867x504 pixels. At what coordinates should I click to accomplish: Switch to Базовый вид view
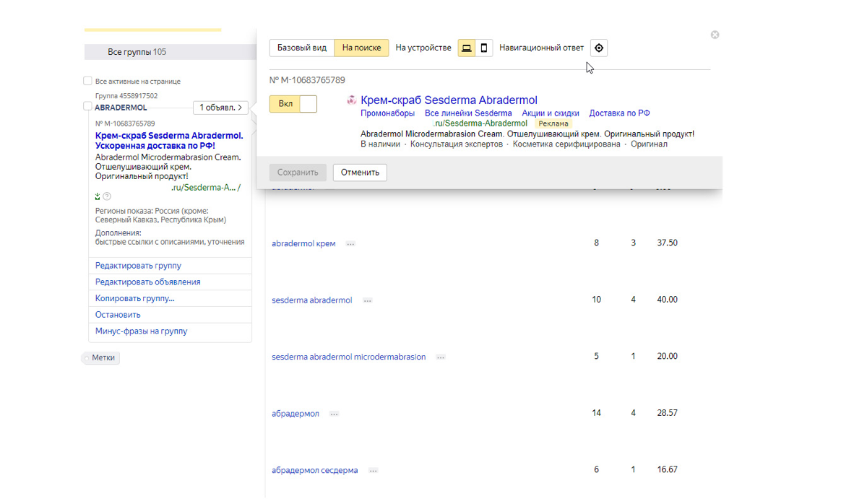click(x=302, y=48)
